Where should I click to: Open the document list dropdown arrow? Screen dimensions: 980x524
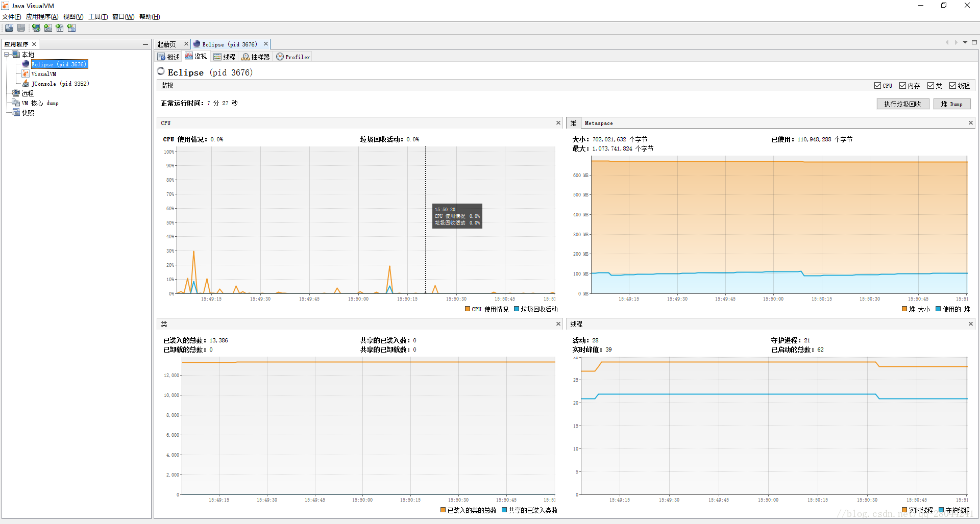tap(965, 42)
